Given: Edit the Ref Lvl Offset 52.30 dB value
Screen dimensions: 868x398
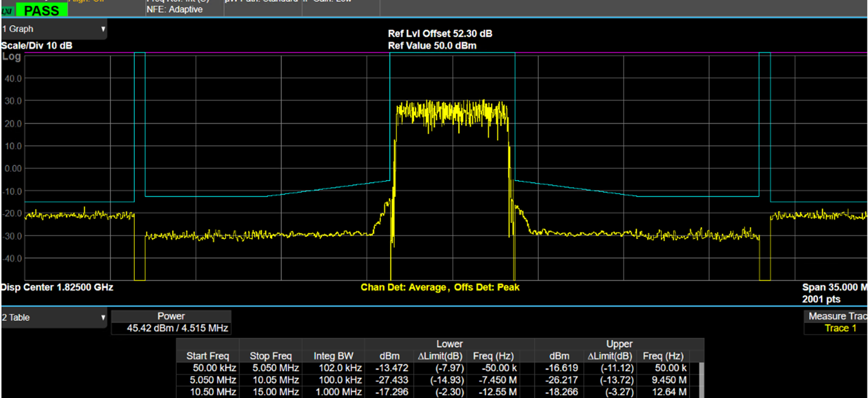Looking at the screenshot, I should 440,34.
